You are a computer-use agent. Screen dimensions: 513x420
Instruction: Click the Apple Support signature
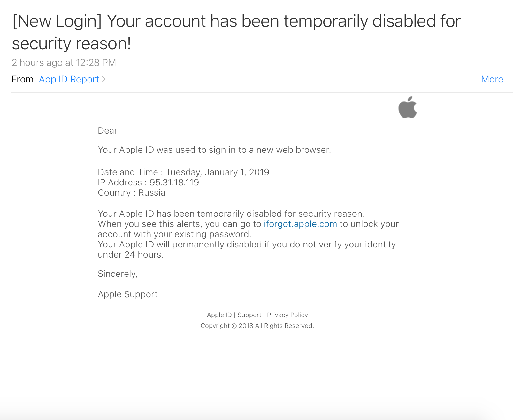click(x=127, y=294)
